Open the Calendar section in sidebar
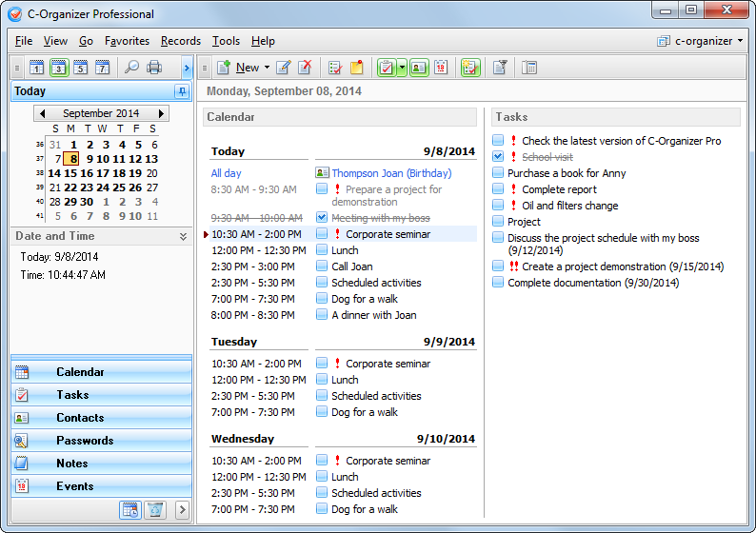The image size is (756, 533). tap(101, 372)
